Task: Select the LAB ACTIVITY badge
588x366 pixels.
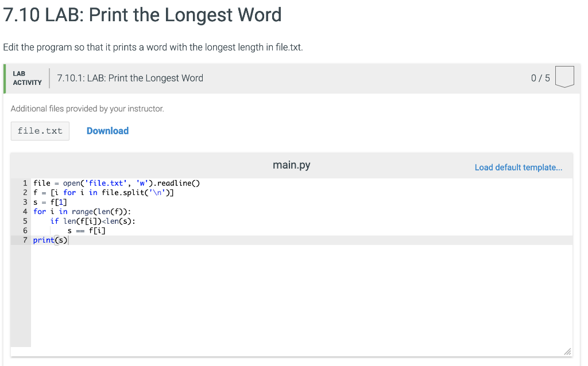Action: coord(26,77)
